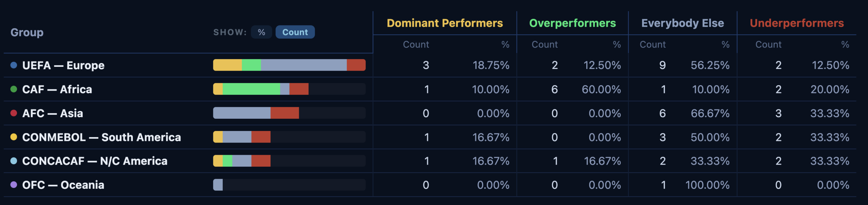
Task: Select the OFC — Oceania row label
Action: coord(63,185)
